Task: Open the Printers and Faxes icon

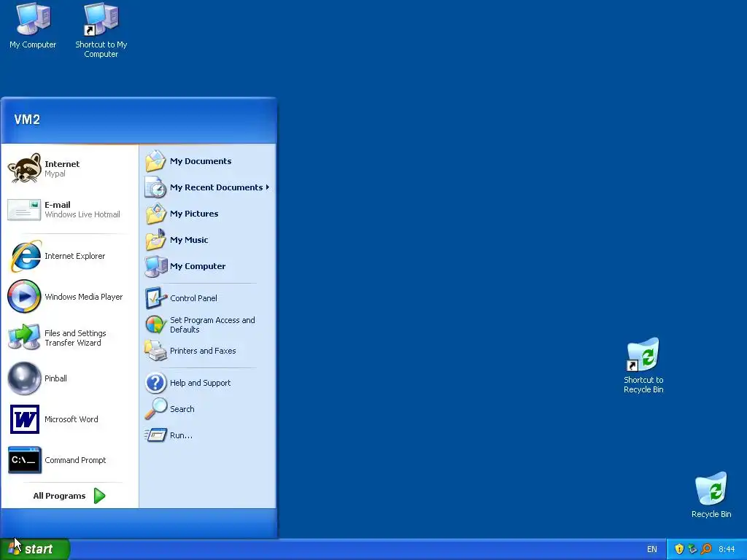Action: (156, 351)
